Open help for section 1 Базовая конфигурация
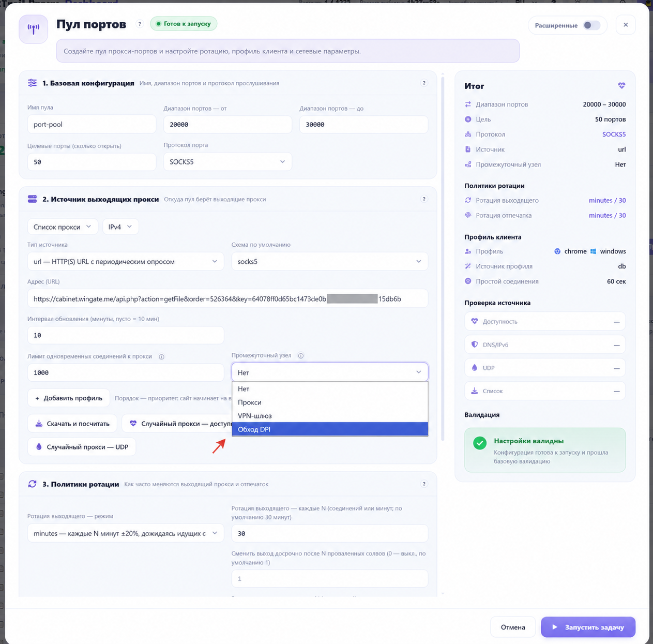The image size is (653, 644). click(x=424, y=83)
